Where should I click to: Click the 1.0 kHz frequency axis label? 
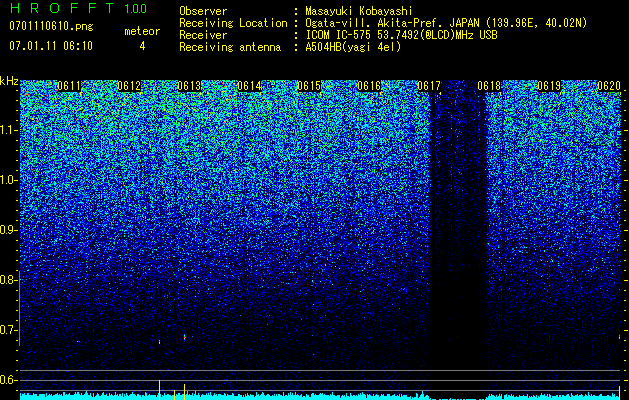click(9, 180)
